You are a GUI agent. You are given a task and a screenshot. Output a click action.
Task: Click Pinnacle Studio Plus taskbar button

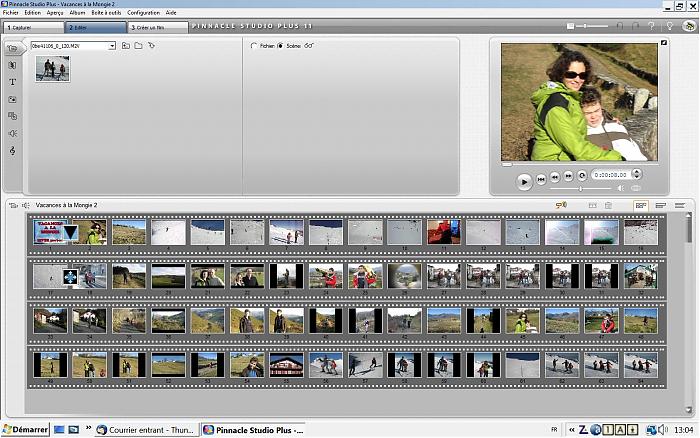(x=254, y=430)
